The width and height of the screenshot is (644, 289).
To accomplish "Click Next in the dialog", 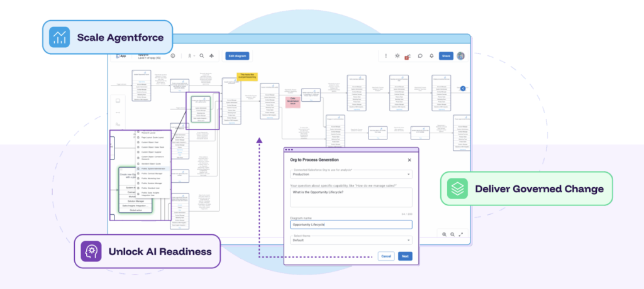I will [405, 256].
